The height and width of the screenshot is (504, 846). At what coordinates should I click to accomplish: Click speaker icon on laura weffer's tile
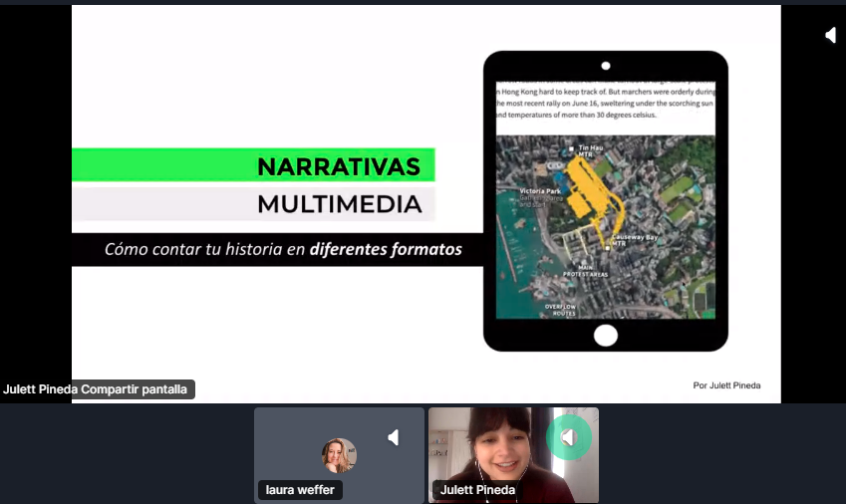(394, 437)
